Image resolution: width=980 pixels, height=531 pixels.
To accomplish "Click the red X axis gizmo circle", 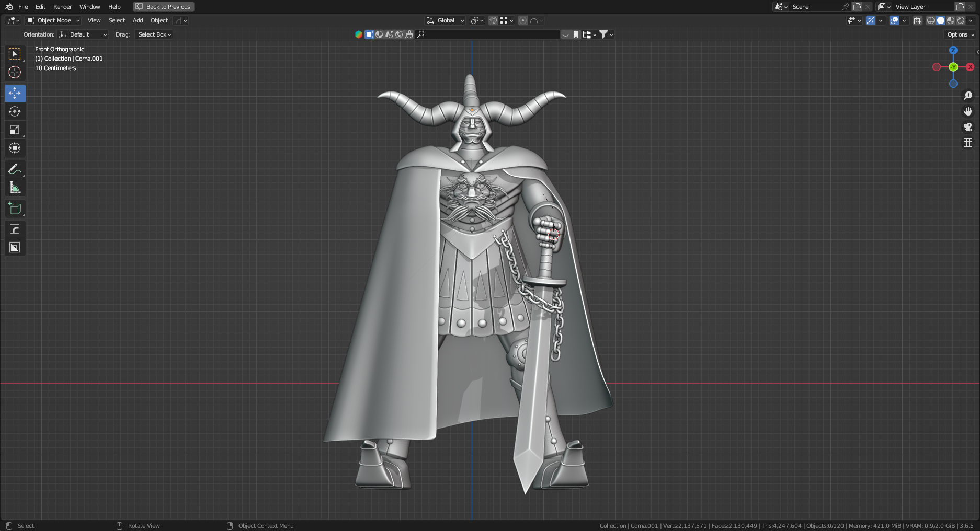I will (x=970, y=67).
